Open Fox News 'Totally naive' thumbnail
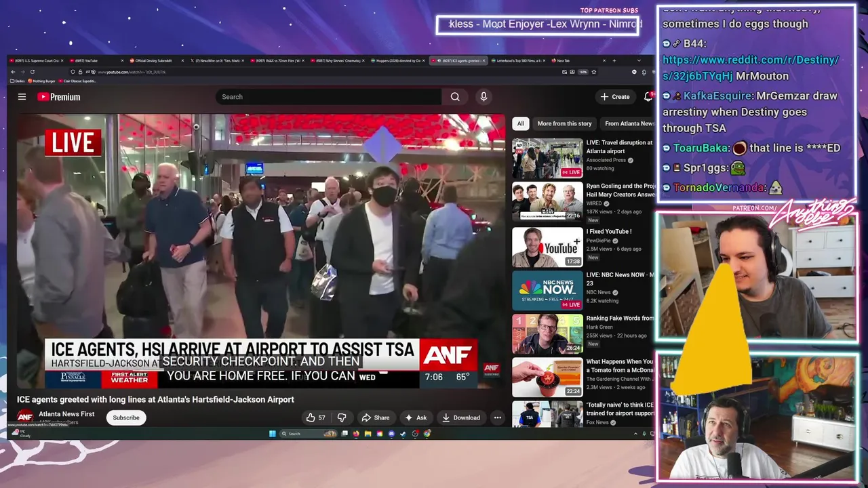Image resolution: width=868 pixels, height=488 pixels. pyautogui.click(x=547, y=414)
